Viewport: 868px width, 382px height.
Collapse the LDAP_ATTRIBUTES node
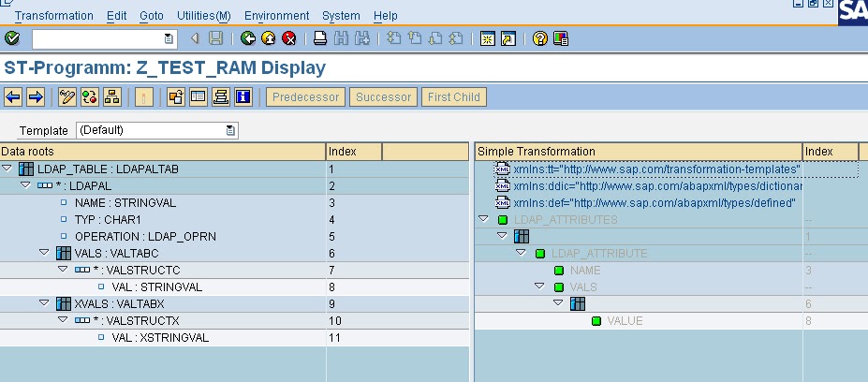[483, 219]
